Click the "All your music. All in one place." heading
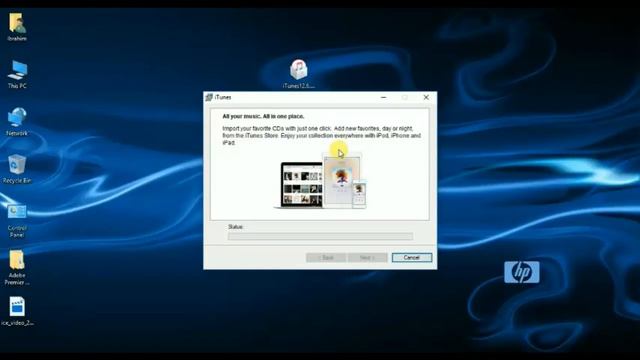The height and width of the screenshot is (360, 640). 263,116
